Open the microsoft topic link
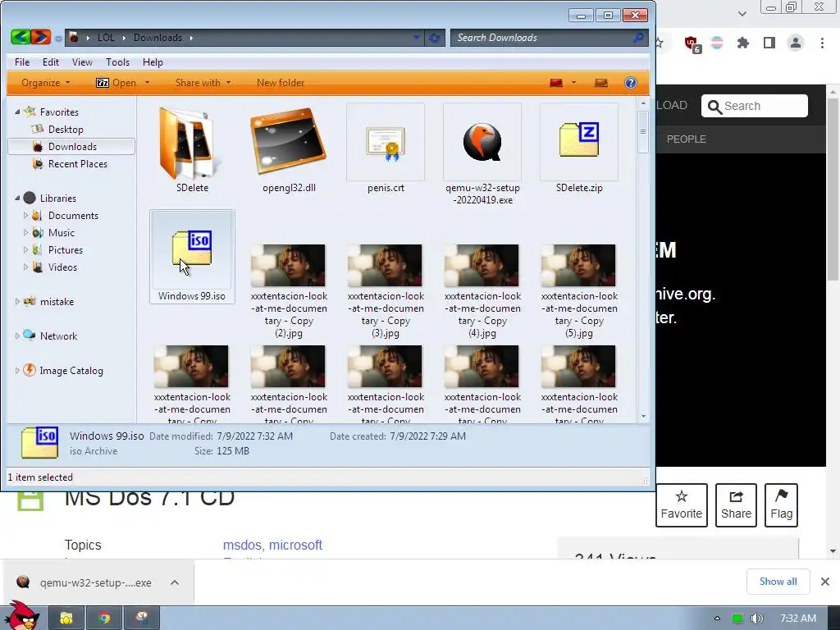The height and width of the screenshot is (630, 840). (x=295, y=545)
